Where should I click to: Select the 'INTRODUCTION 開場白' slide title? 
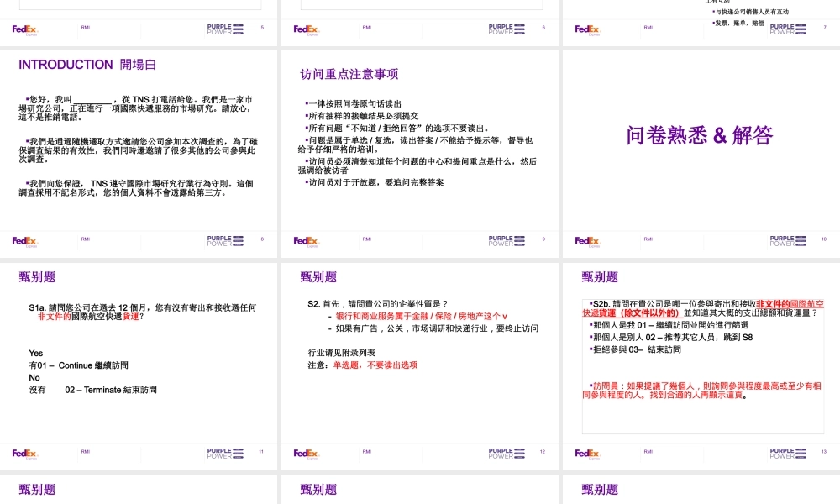87,65
